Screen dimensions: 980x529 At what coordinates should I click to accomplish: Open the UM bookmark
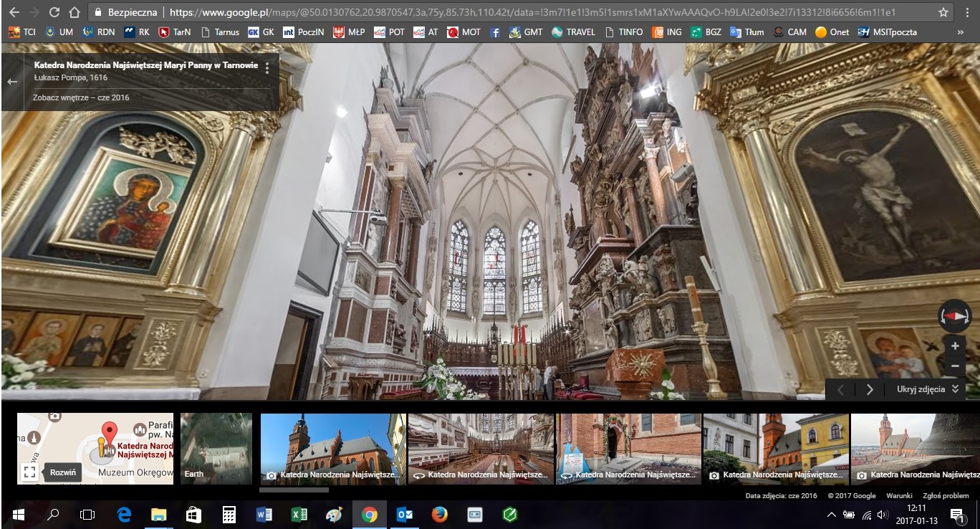(x=59, y=32)
